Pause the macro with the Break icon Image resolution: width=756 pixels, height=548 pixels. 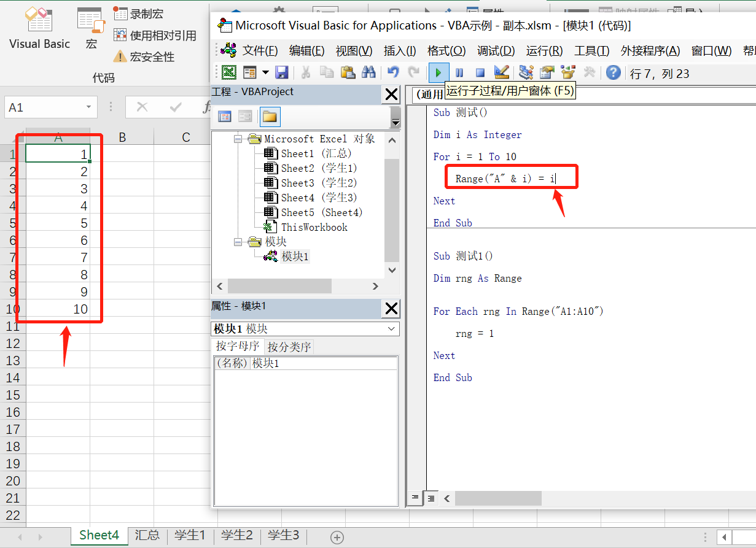459,72
